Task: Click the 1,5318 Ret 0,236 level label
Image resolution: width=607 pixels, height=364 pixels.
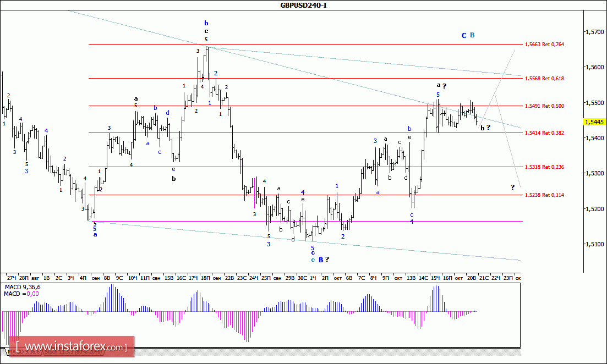Action: click(544, 167)
